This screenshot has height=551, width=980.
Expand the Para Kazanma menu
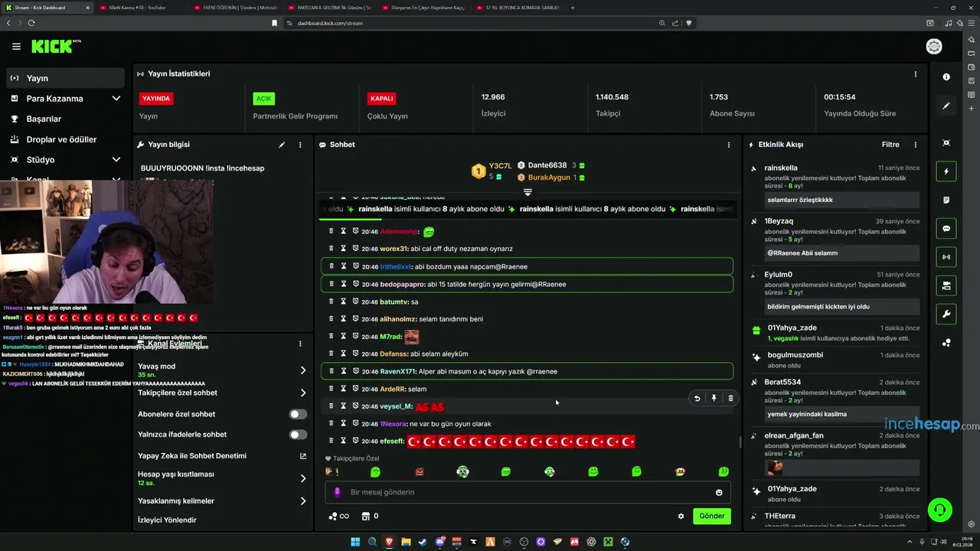116,99
